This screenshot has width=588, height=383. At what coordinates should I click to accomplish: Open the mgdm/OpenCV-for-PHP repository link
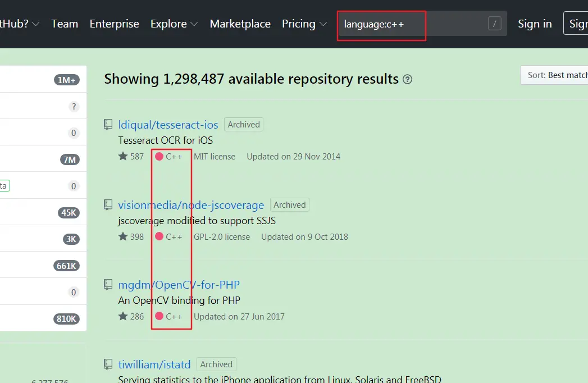coord(179,285)
